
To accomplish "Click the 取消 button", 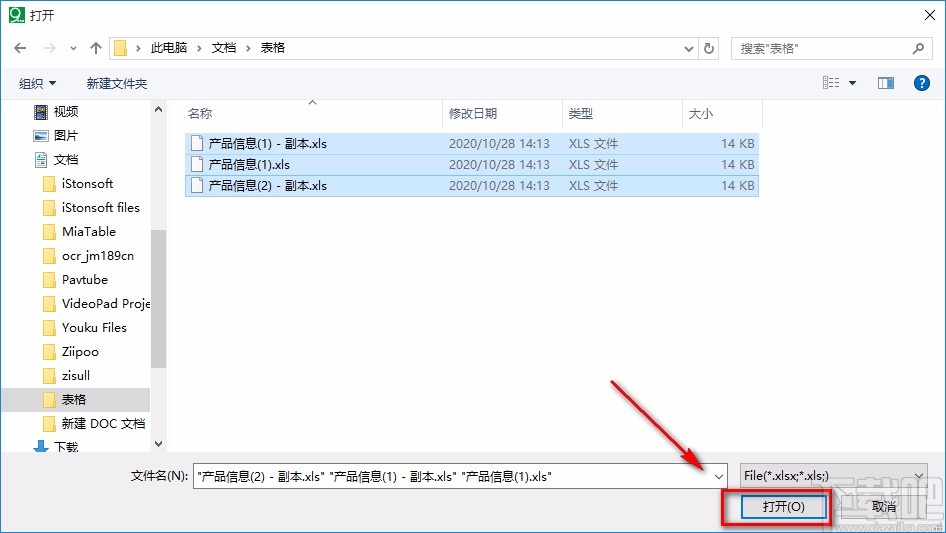I will pos(884,506).
